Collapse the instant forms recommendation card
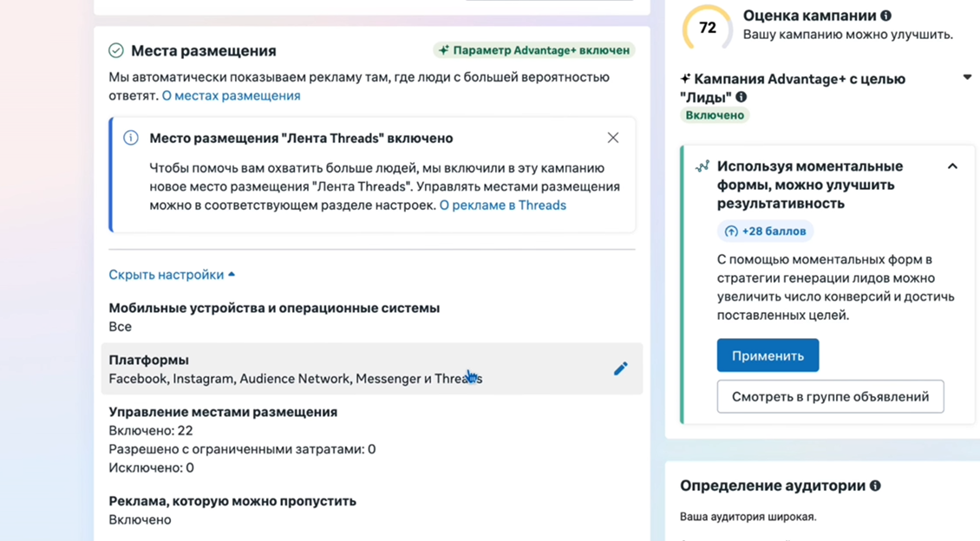 (952, 166)
